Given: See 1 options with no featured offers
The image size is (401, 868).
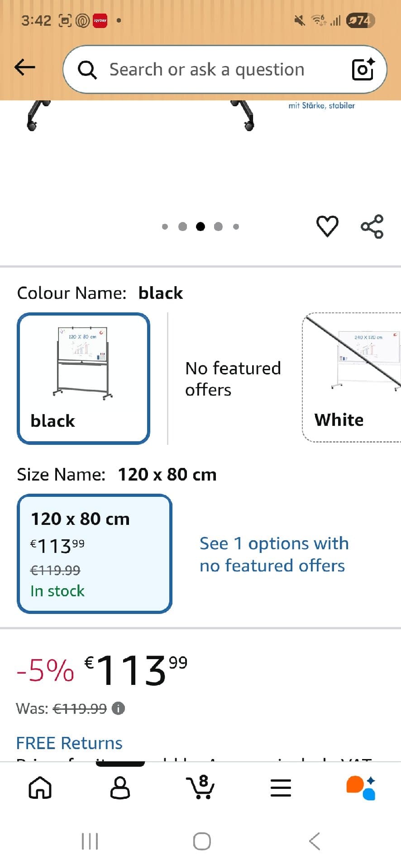Looking at the screenshot, I should point(274,554).
